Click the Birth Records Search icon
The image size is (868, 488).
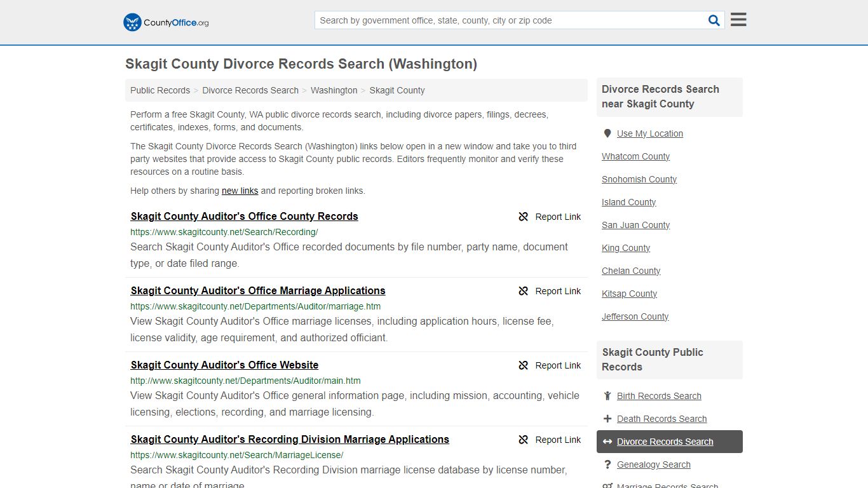point(607,396)
